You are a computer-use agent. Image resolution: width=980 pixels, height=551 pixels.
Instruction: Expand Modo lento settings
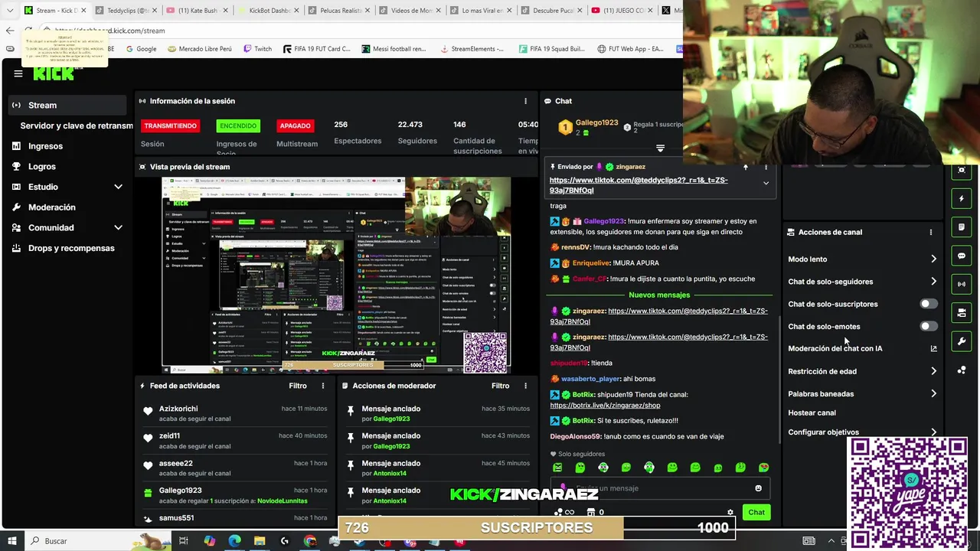933,259
